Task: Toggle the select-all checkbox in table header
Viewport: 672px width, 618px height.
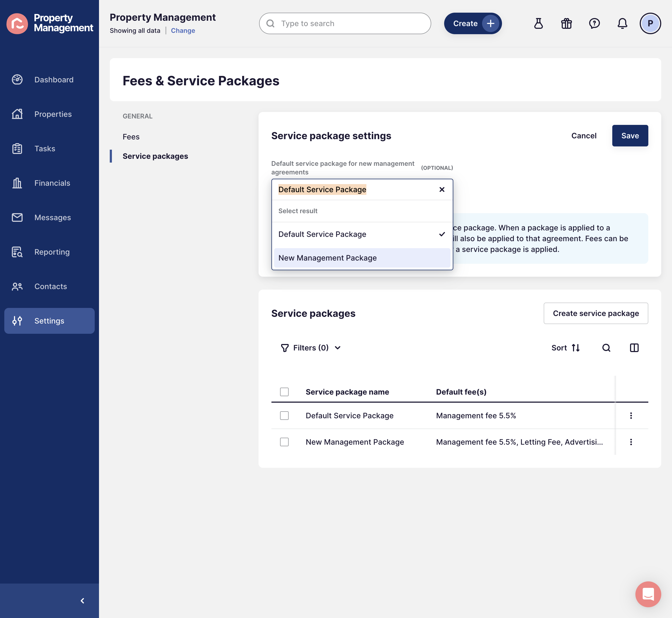Action: click(x=284, y=392)
